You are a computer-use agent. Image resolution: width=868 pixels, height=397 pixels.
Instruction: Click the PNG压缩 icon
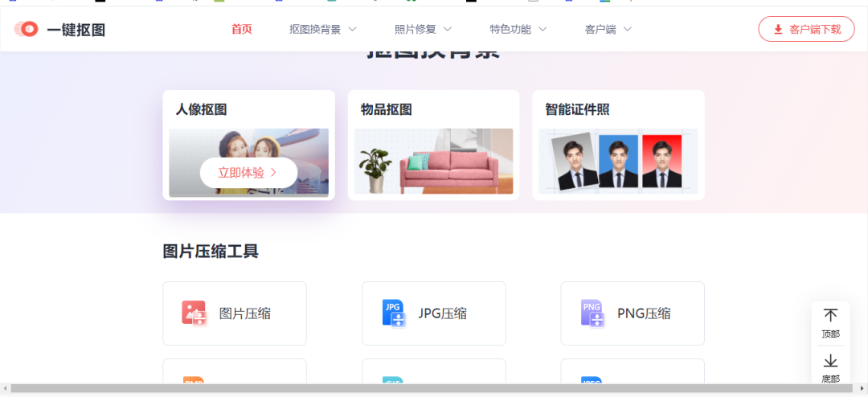(592, 313)
